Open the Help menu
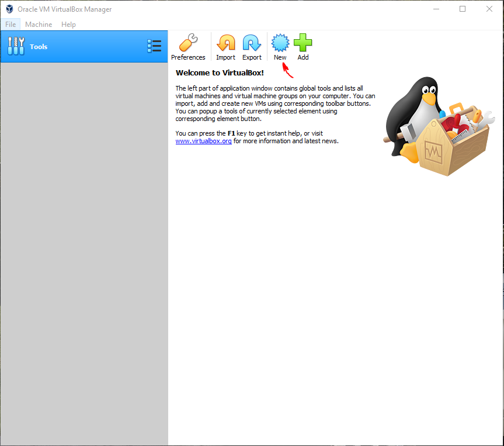This screenshot has height=446, width=504. pos(68,25)
